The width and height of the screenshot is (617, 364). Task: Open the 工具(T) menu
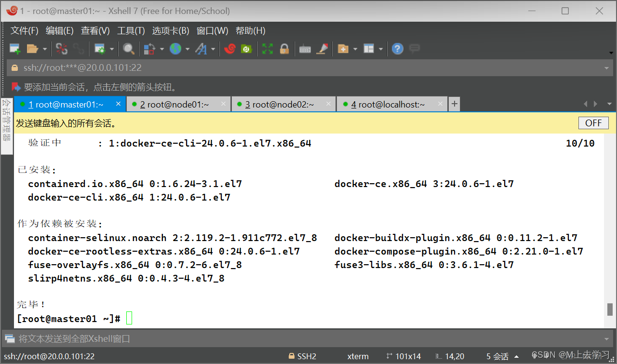131,31
